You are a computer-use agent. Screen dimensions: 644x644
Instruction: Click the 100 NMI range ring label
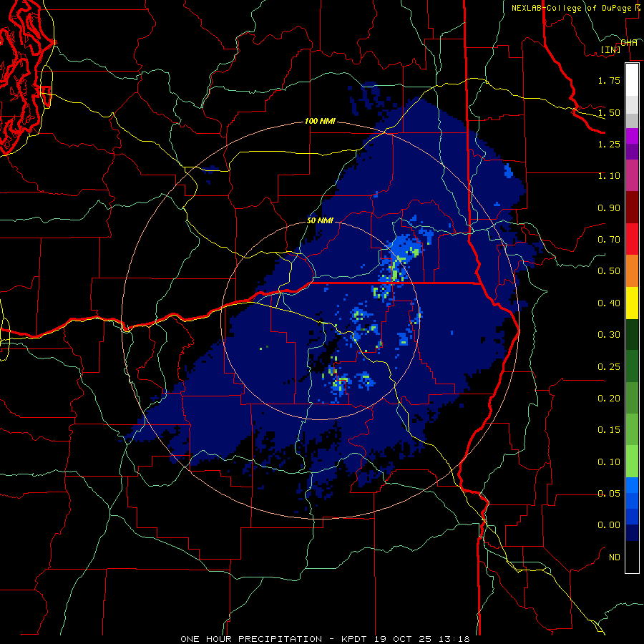(320, 122)
